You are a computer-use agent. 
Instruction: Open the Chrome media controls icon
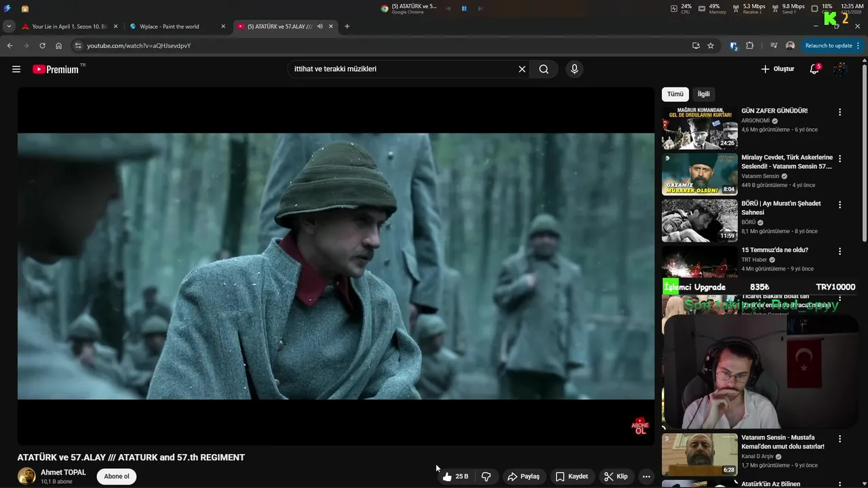coord(774,45)
